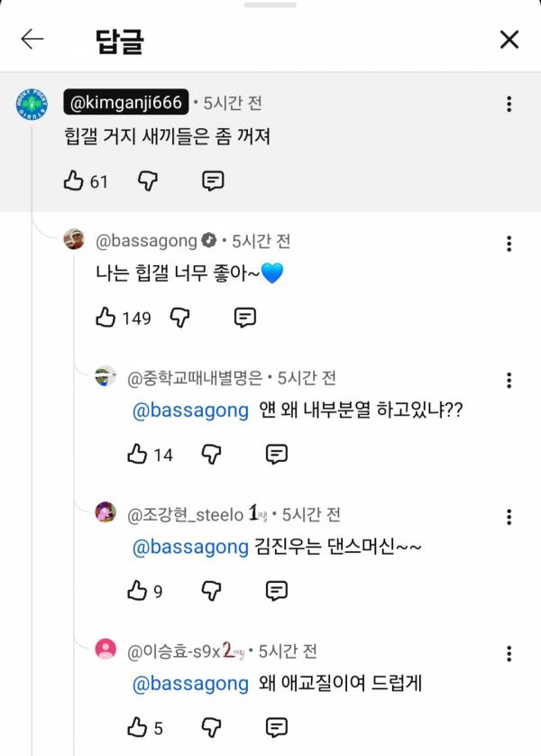
Task: Click the @bassagong mention in @중학교때별명은's reply
Action: tap(188, 410)
